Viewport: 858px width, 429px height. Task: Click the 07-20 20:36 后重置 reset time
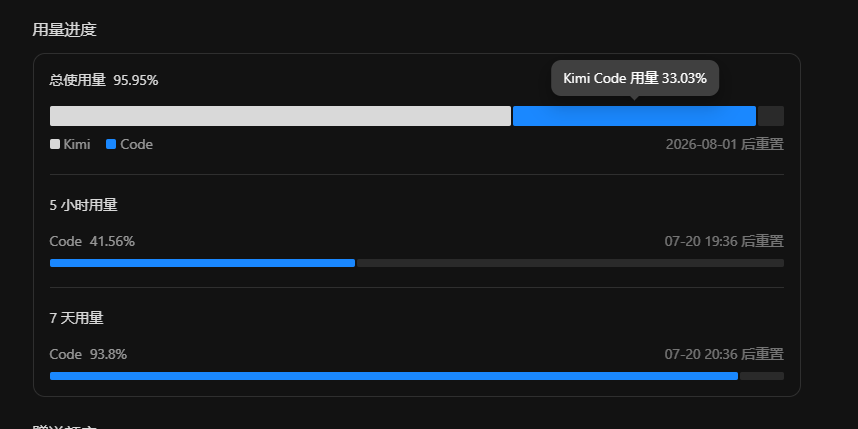click(724, 354)
